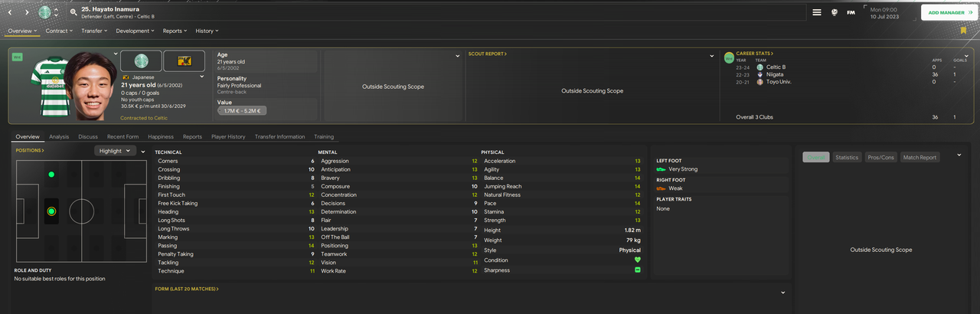Switch to the Happiness tab
The image size is (980, 314).
(x=161, y=136)
